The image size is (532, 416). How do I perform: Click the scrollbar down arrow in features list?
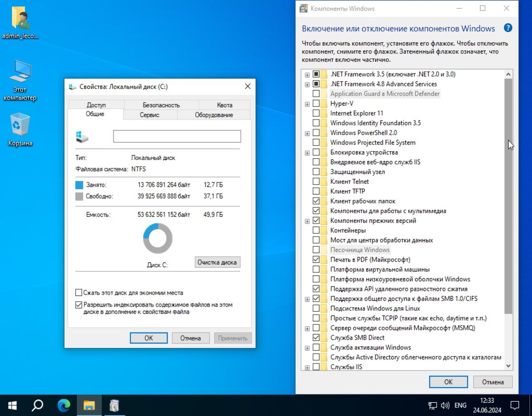click(x=509, y=366)
